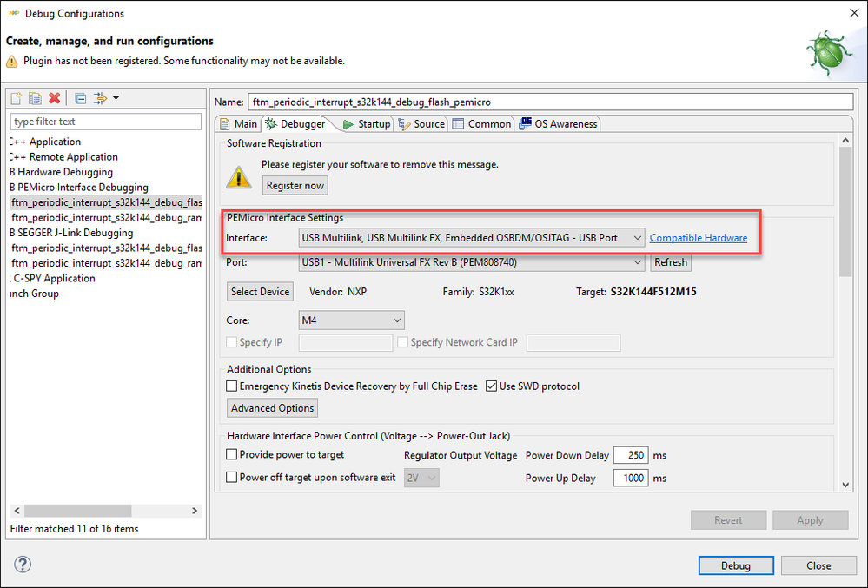Select highlighted ftm_periodic_interrupt debug_flash PEMicro config
Viewport: 868px width, 588px height.
[106, 202]
